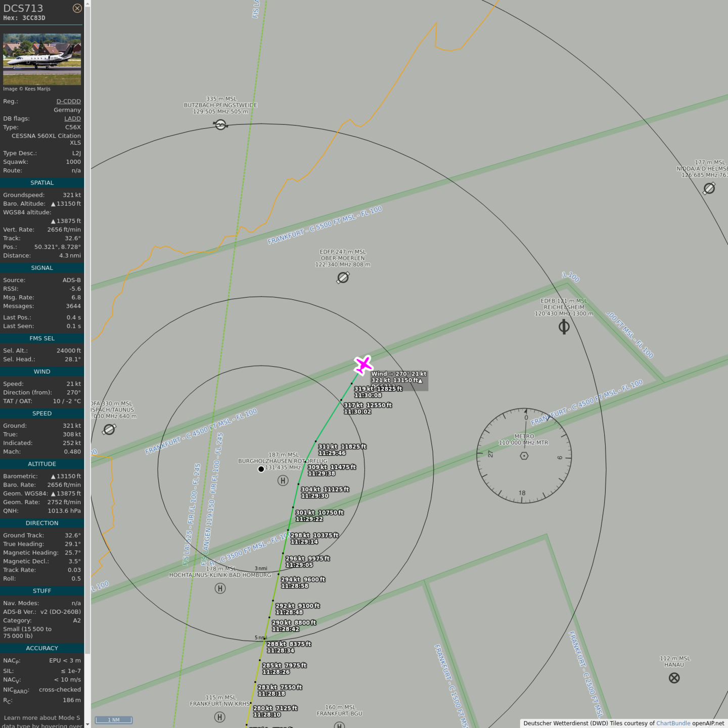Select the Hanau airfield crossed-circle icon
The image size is (728, 728).
674,678
